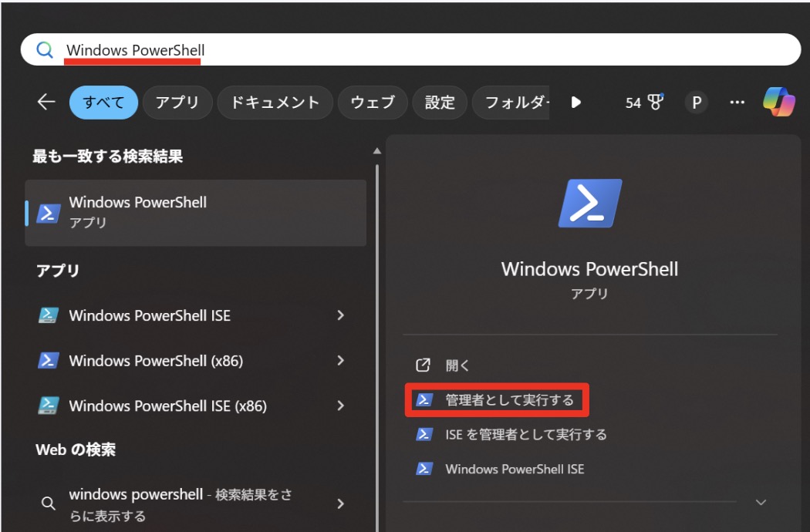
Task: Click 開く to open PowerShell
Action: tap(457, 365)
